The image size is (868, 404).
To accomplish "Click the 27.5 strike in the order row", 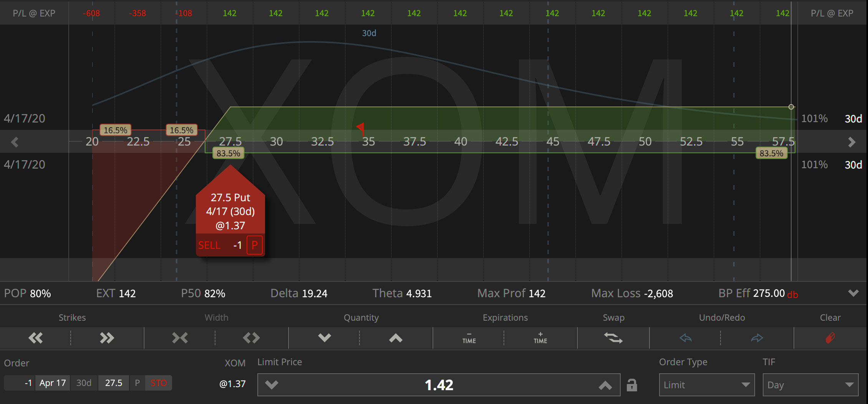I will (x=114, y=383).
